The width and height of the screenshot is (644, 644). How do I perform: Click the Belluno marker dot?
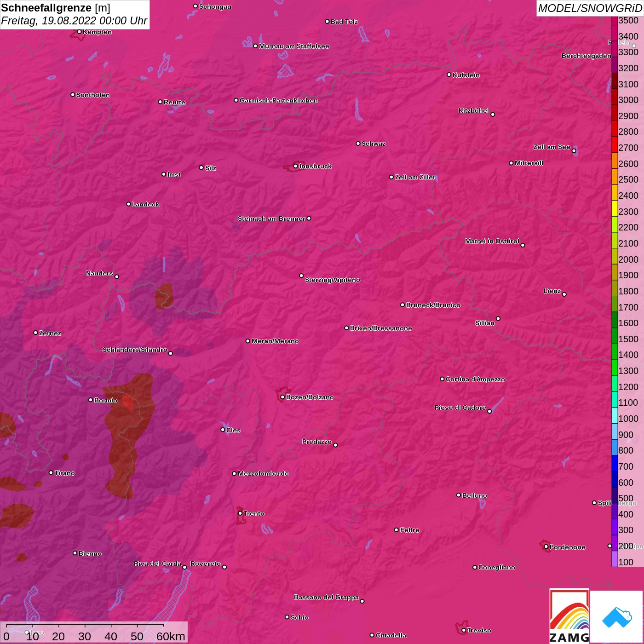click(459, 495)
